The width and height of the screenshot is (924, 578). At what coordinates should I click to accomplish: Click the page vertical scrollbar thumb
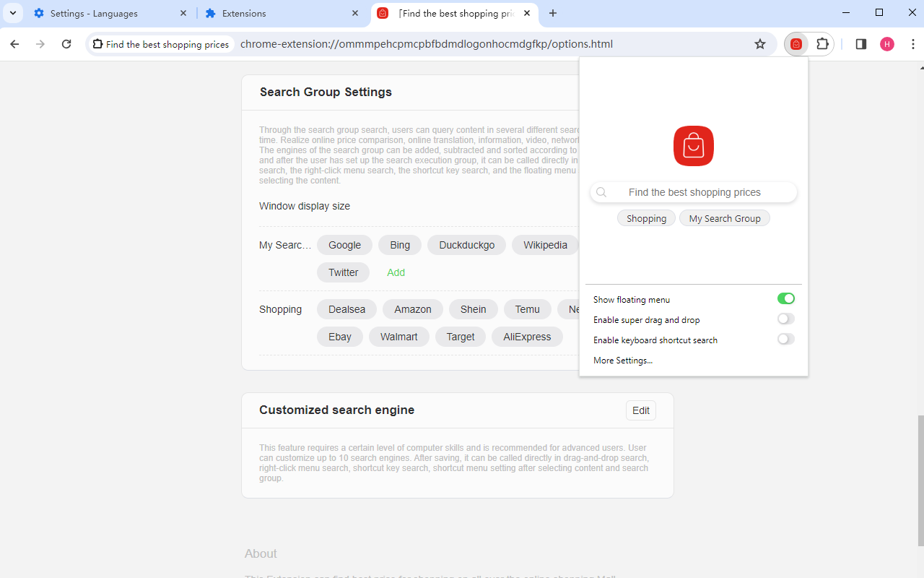(x=920, y=480)
